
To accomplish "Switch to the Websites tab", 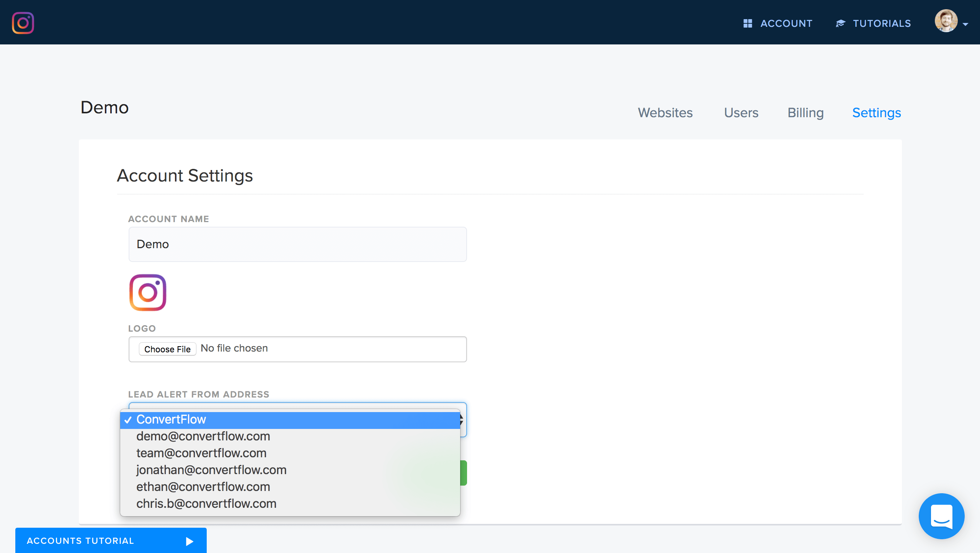I will pyautogui.click(x=665, y=113).
